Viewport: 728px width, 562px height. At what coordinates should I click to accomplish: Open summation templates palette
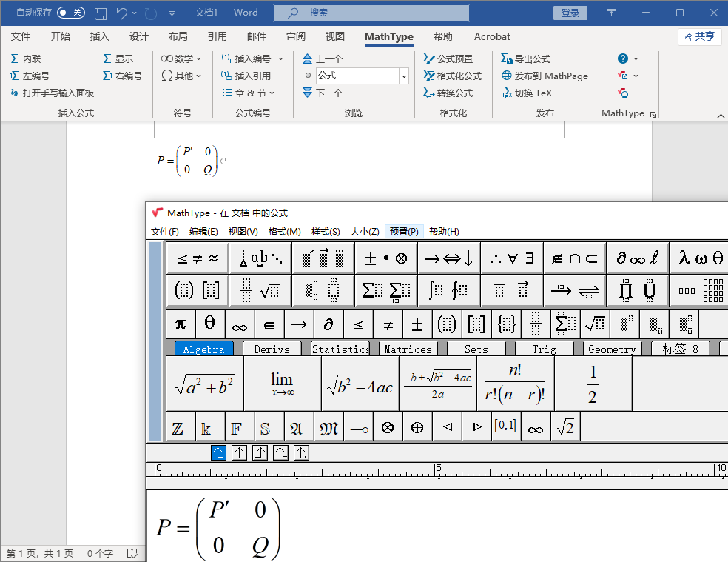pyautogui.click(x=385, y=290)
